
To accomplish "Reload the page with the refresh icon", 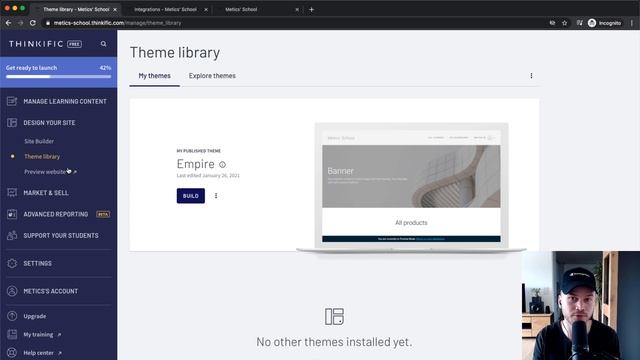I will (33, 23).
